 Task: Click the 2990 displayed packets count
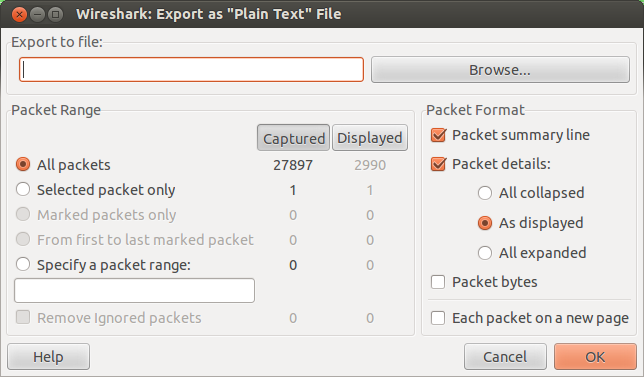click(x=370, y=165)
